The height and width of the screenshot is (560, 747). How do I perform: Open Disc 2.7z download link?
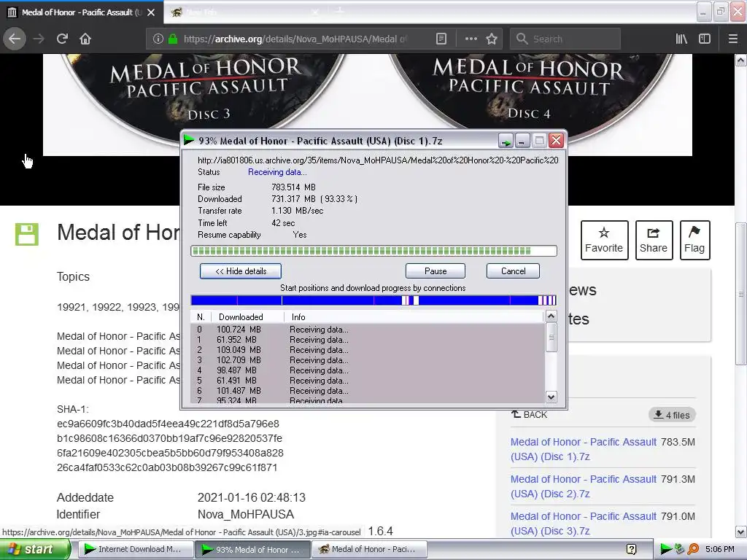pyautogui.click(x=583, y=486)
